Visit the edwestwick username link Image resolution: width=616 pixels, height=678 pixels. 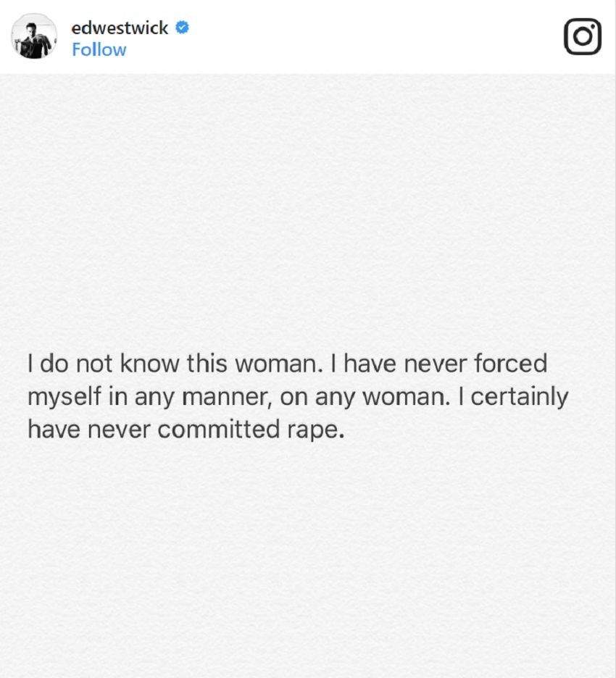tap(120, 28)
